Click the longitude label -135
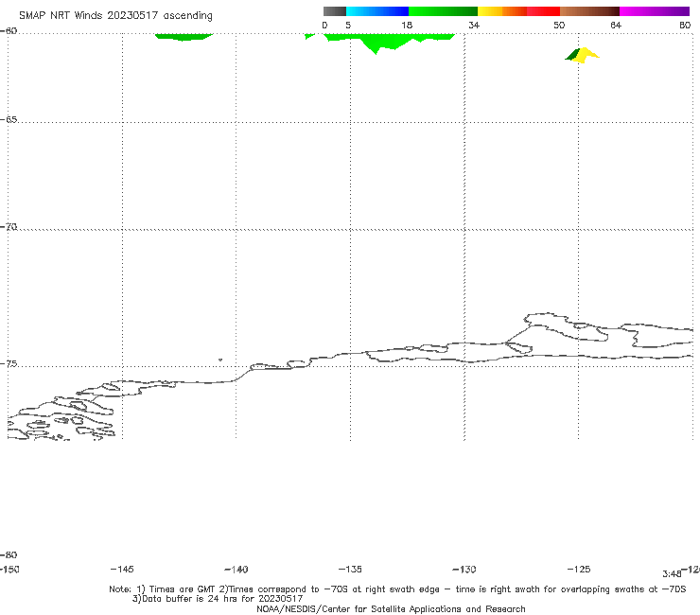The height and width of the screenshot is (615, 700). (x=350, y=569)
